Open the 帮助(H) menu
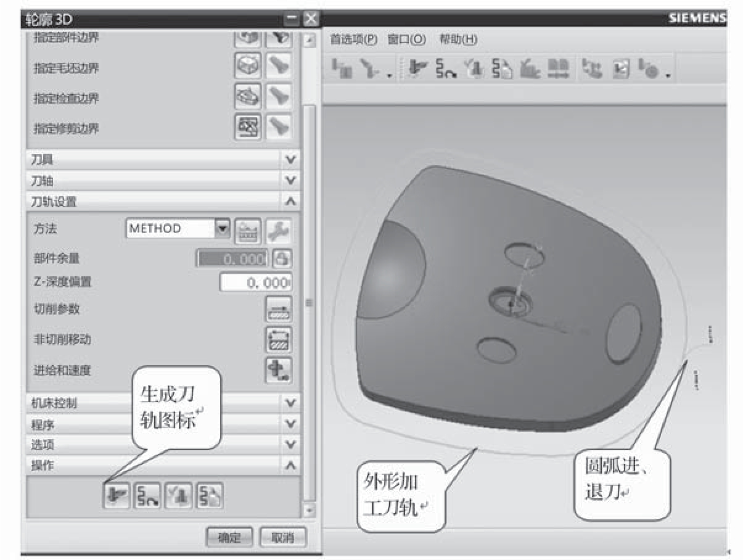The width and height of the screenshot is (743, 560). [x=458, y=39]
